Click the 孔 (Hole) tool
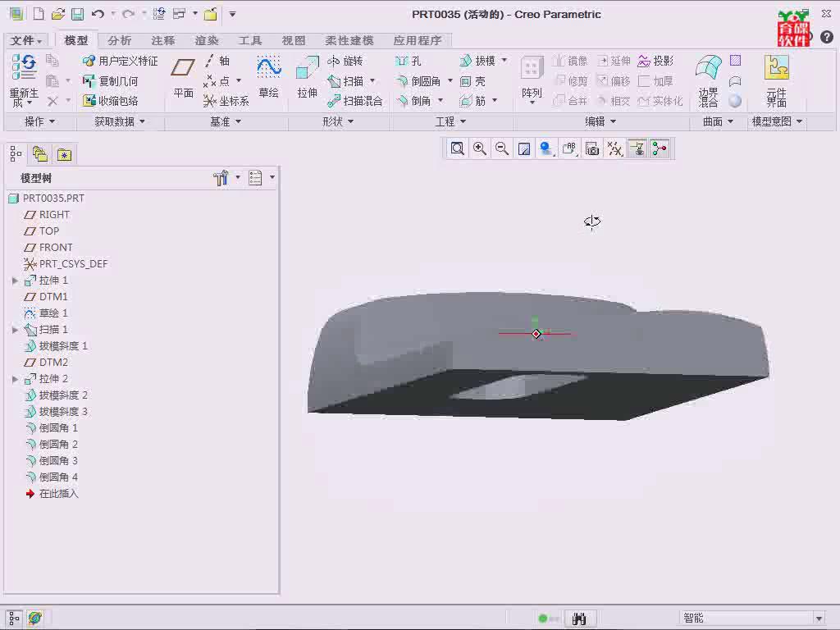Viewport: 840px width, 630px height. pyautogui.click(x=408, y=61)
